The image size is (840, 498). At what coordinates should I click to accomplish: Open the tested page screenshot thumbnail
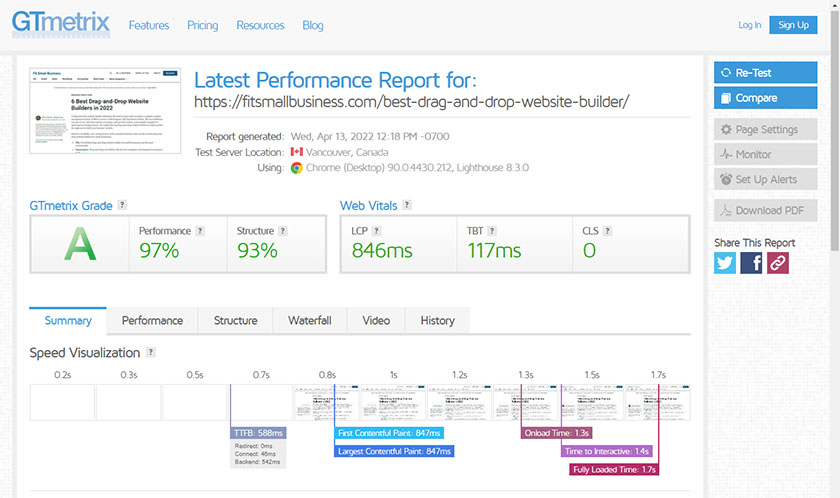(105, 111)
